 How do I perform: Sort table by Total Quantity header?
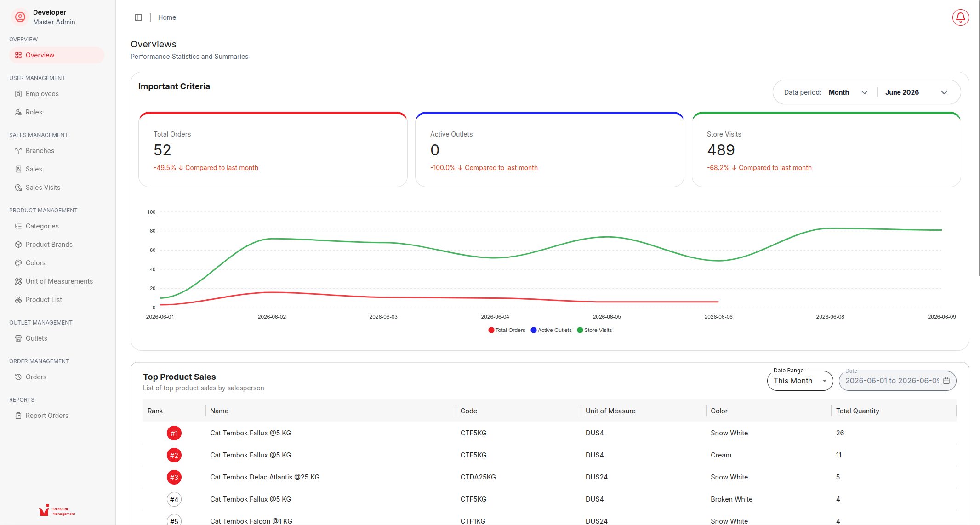(857, 411)
